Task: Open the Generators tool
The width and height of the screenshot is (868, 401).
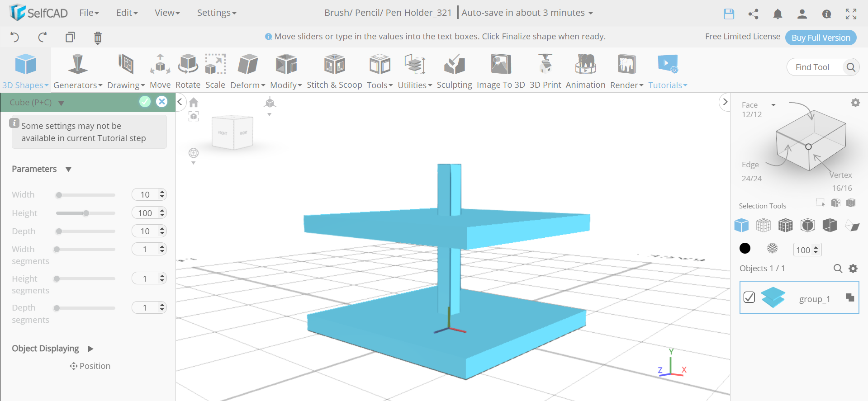Action: (78, 71)
